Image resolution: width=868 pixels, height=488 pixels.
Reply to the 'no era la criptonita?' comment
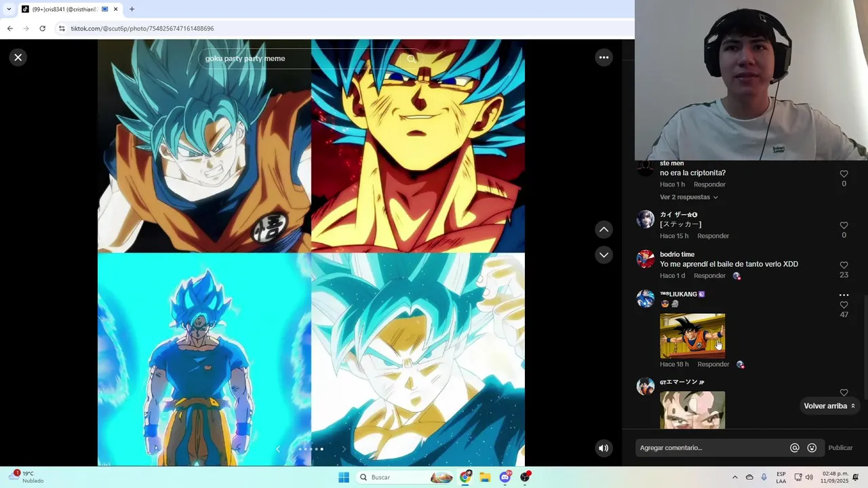point(709,184)
